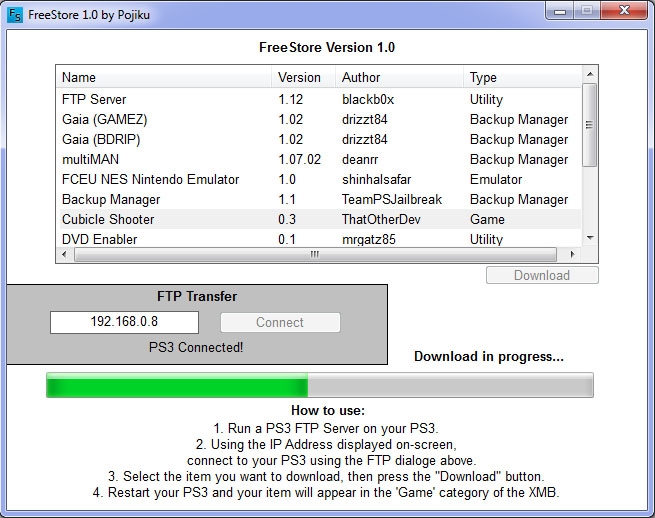Click the horizontal scroll right arrow
The width and height of the screenshot is (655, 518).
[x=572, y=254]
